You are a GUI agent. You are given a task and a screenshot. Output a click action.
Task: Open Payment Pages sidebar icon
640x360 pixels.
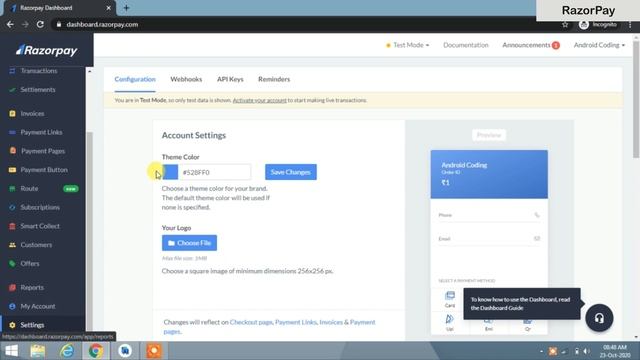tap(12, 151)
